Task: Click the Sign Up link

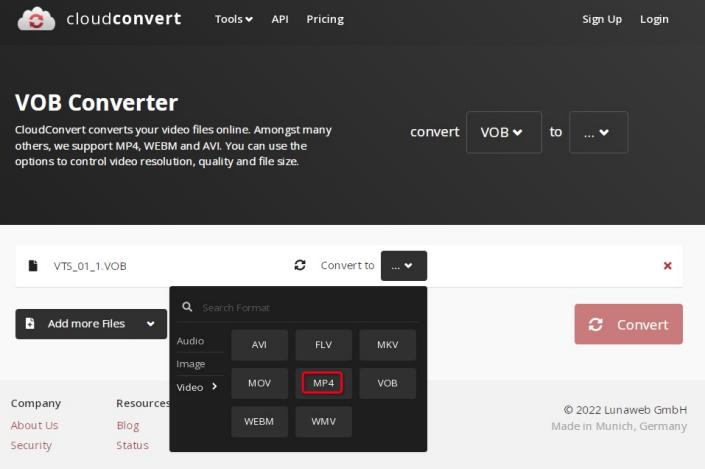Action: coord(602,19)
